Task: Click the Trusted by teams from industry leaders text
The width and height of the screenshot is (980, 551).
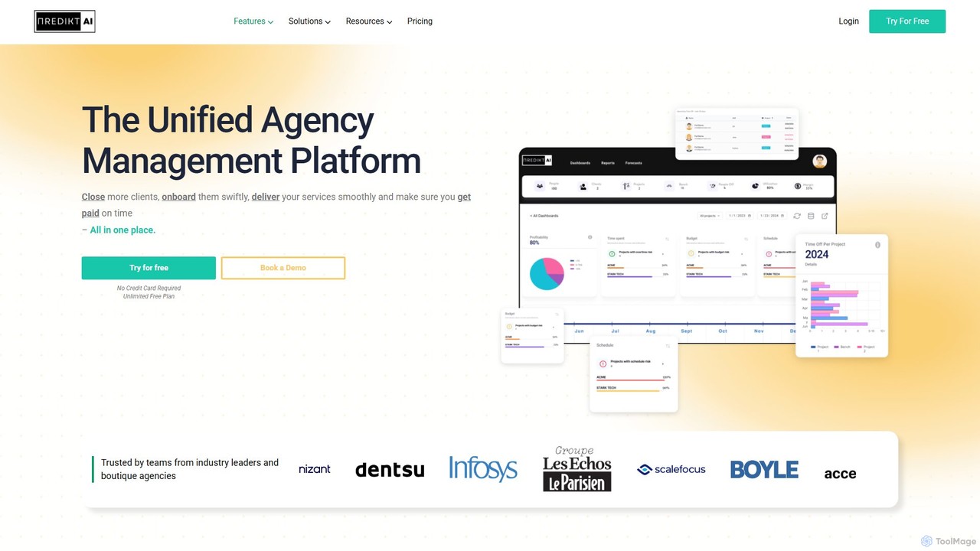Action: click(190, 469)
